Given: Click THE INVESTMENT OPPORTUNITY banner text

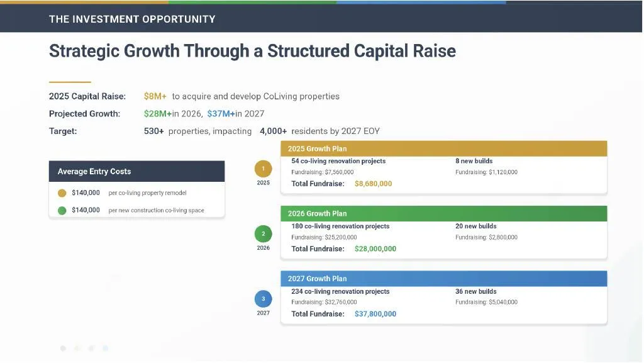Looking at the screenshot, I should 132,20.
